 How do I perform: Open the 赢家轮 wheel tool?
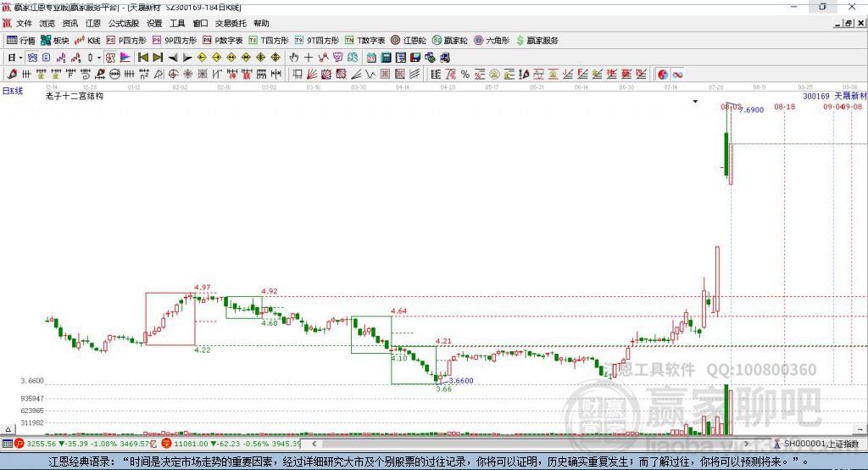click(450, 41)
